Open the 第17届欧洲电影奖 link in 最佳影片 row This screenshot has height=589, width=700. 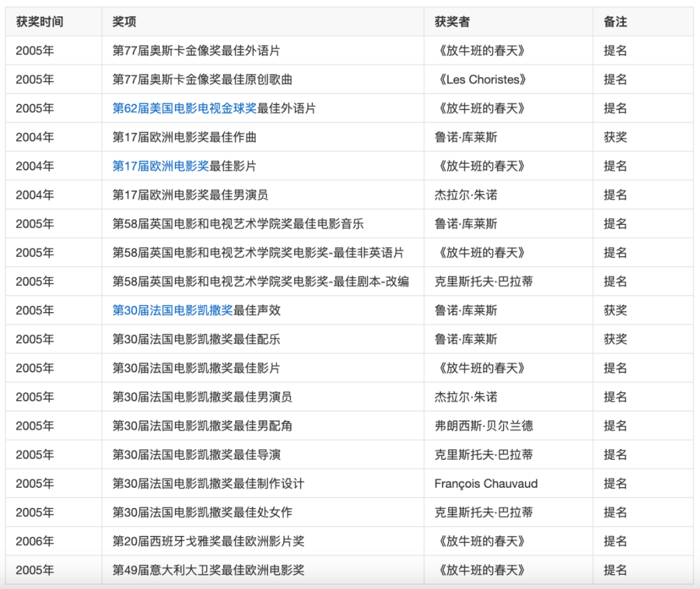(160, 166)
